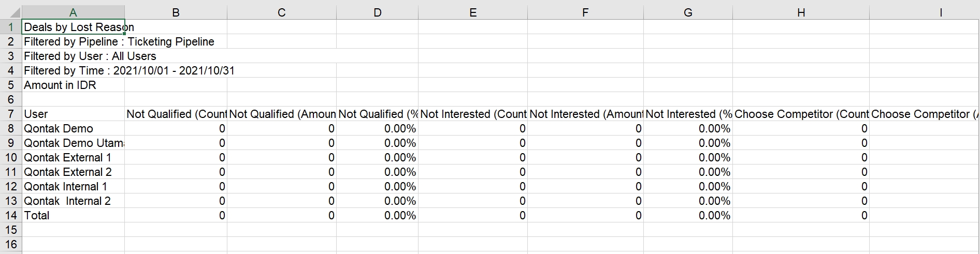Select the 'Filtered by Time' date range cell
Screen dimensions: 980x254
click(73, 70)
